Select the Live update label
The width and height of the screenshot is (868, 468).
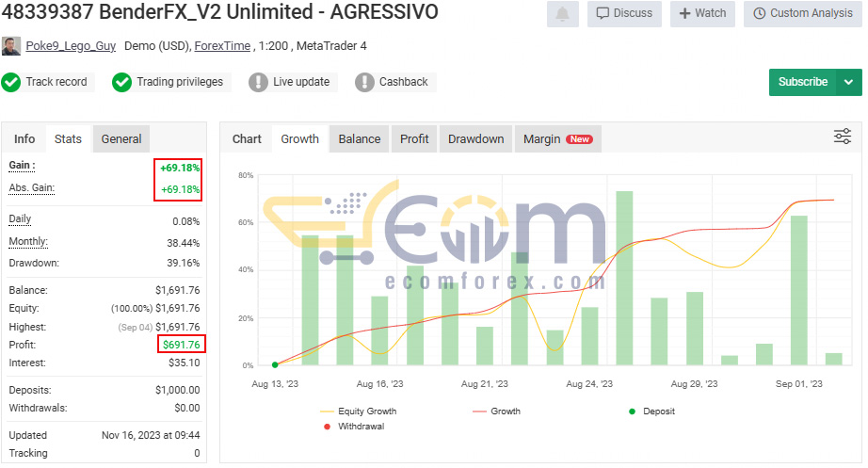click(301, 82)
